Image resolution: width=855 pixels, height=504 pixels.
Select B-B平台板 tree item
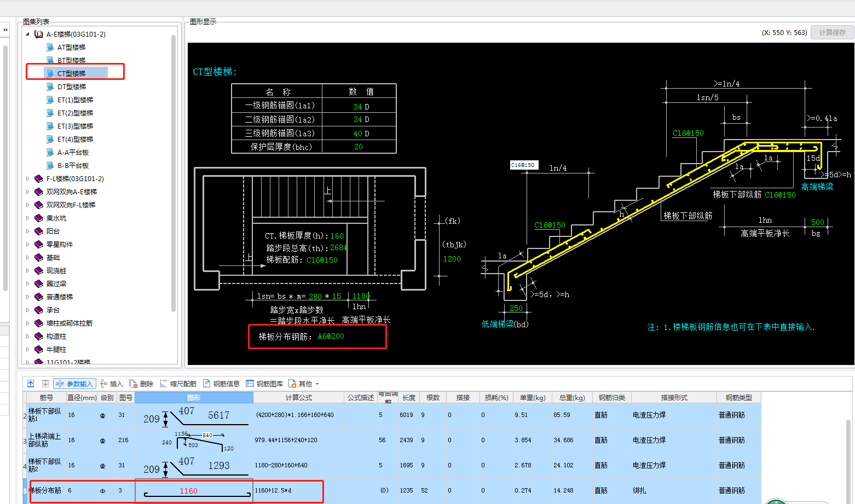pyautogui.click(x=73, y=165)
